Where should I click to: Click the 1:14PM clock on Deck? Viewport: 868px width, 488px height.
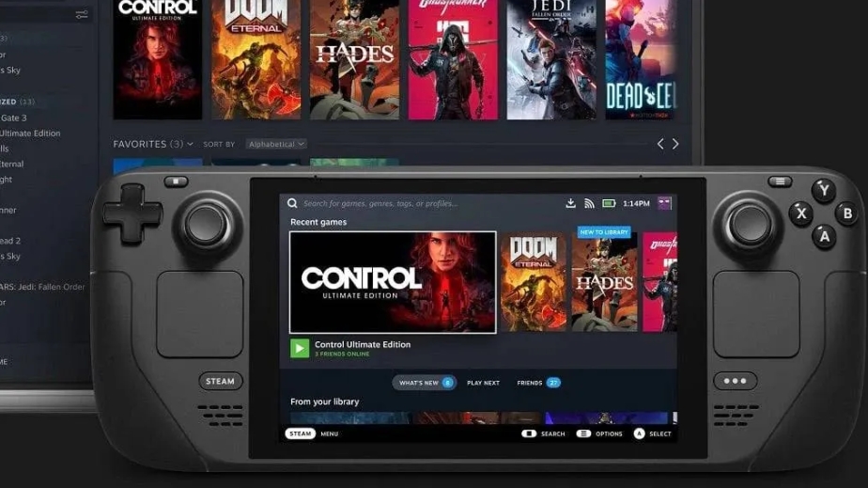pos(636,203)
